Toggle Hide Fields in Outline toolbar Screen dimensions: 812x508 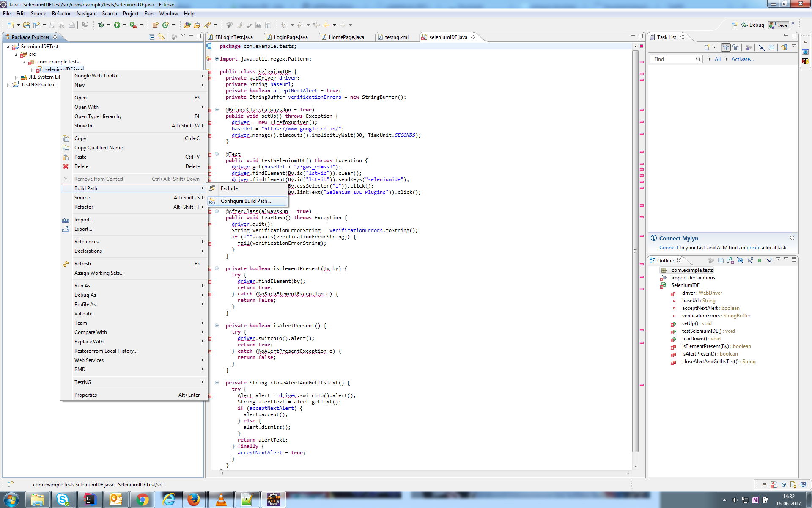(x=740, y=260)
